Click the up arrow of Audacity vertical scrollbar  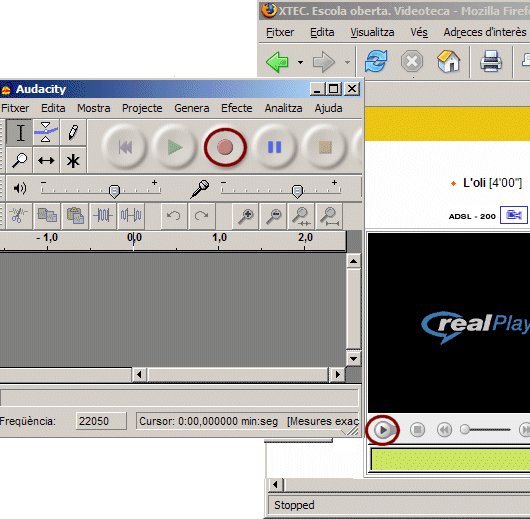click(x=354, y=261)
